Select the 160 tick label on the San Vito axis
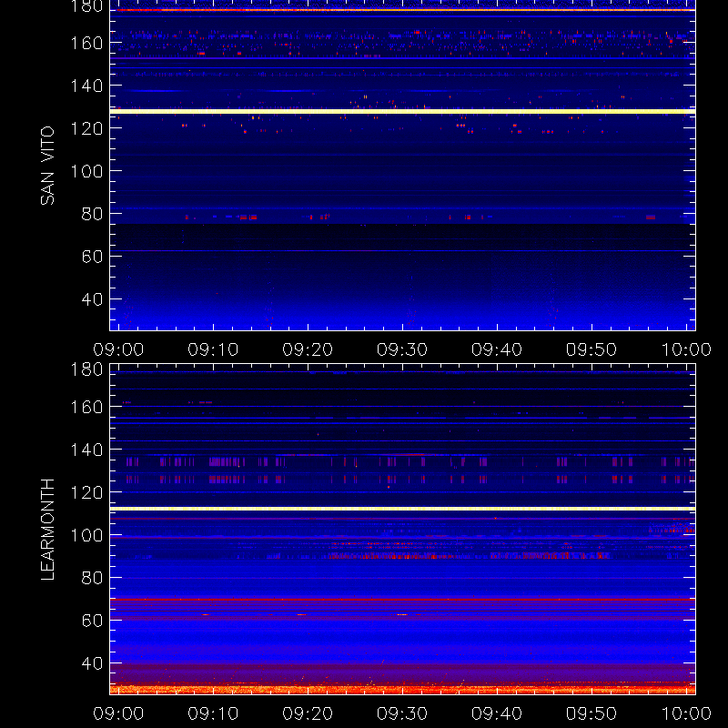The width and height of the screenshot is (728, 728). tap(86, 43)
